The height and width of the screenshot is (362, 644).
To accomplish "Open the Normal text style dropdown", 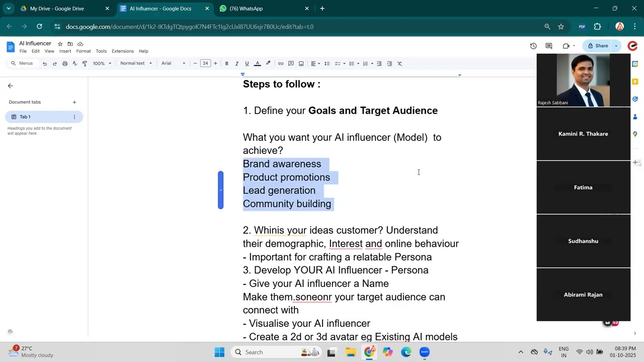I will [136, 63].
